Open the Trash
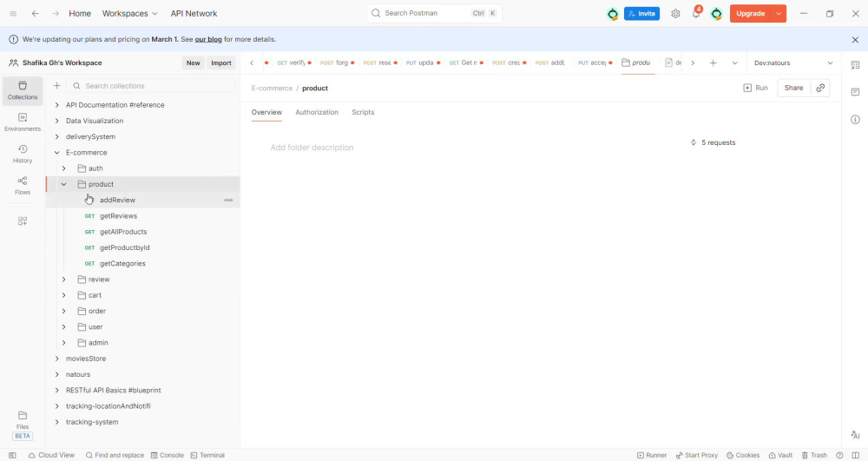868x461 pixels. (x=814, y=456)
